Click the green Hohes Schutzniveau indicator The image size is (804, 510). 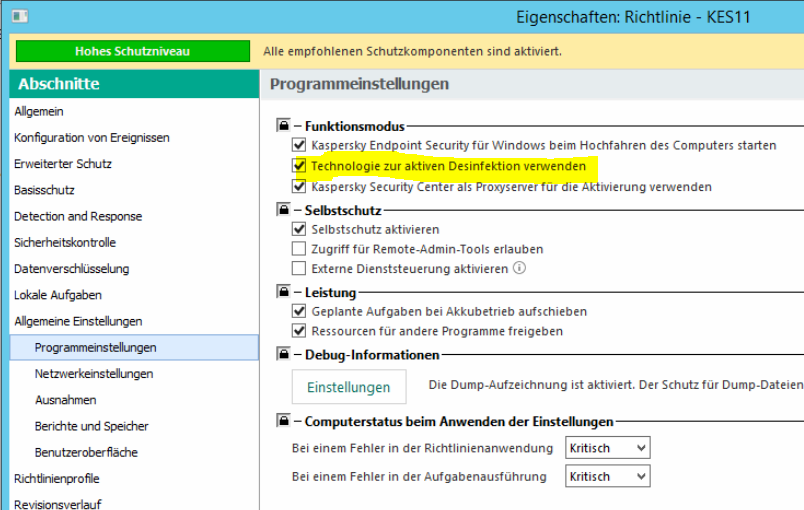tap(133, 51)
